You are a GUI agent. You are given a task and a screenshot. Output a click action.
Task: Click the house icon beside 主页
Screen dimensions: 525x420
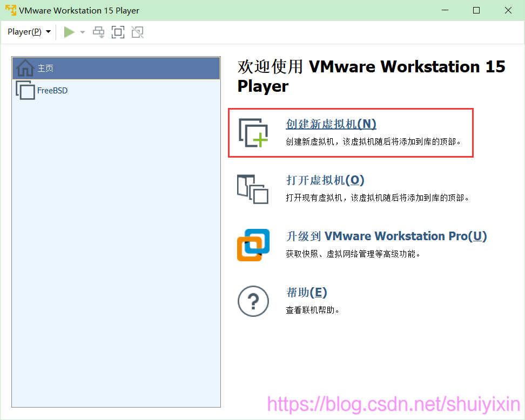coord(25,68)
